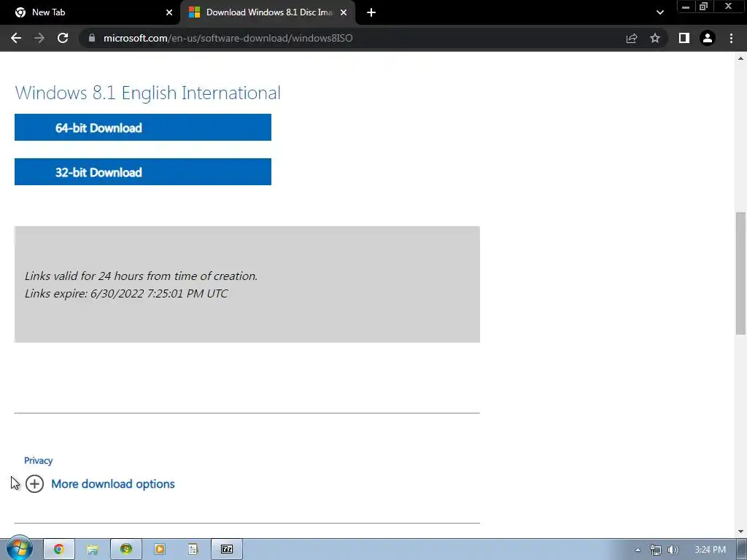Bookmark this page with the star icon
Image resolution: width=747 pixels, height=560 pixels.
(x=655, y=38)
